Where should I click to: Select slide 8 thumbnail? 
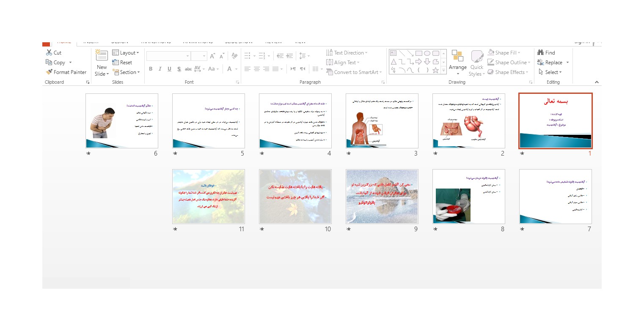[x=469, y=197]
